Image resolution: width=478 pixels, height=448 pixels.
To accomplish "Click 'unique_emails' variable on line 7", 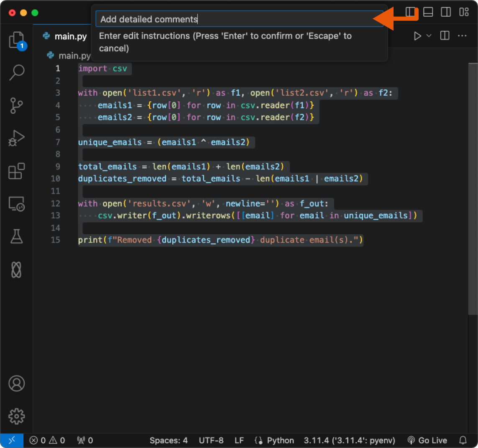I will (x=110, y=142).
